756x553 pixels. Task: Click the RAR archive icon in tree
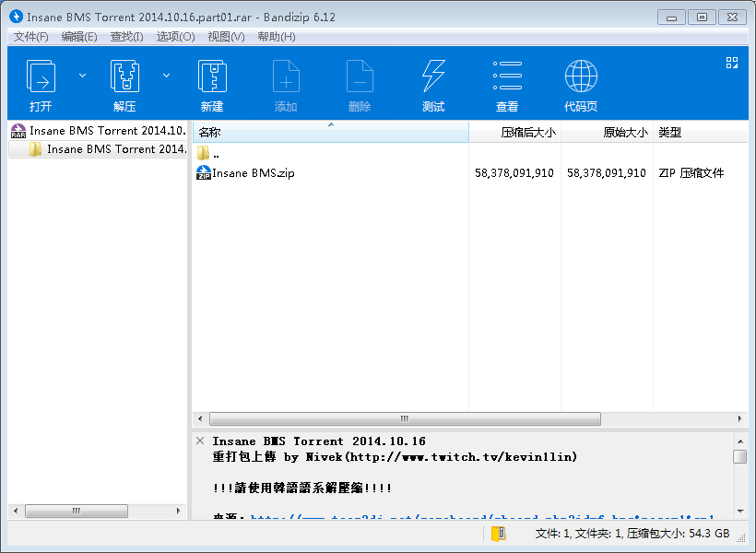click(x=18, y=131)
